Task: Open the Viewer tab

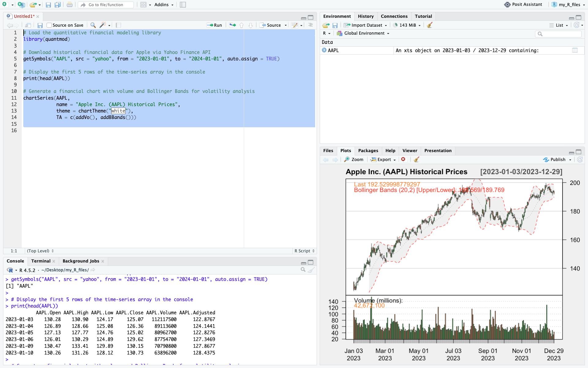Action: click(x=410, y=151)
